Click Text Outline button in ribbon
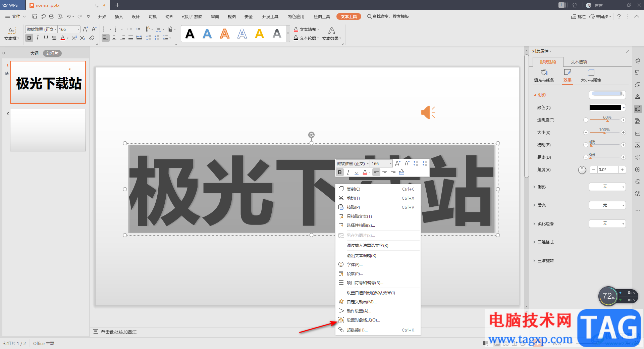 [307, 38]
